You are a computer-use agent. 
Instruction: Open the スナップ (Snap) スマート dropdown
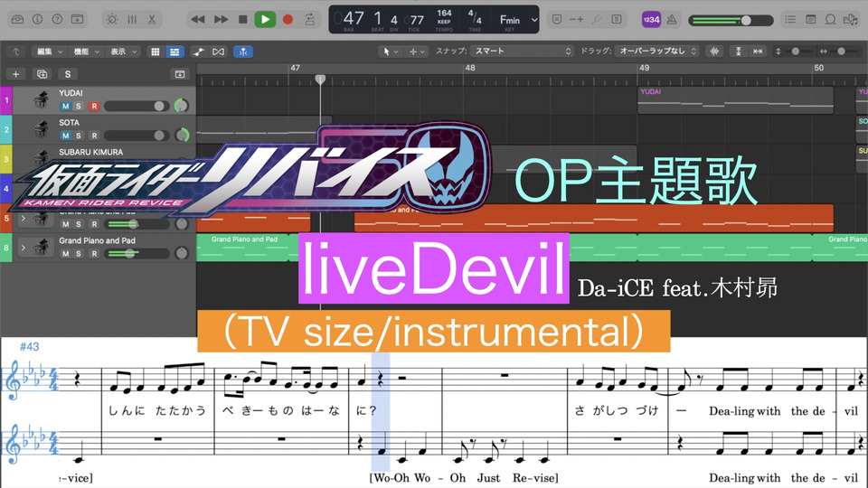pyautogui.click(x=522, y=51)
